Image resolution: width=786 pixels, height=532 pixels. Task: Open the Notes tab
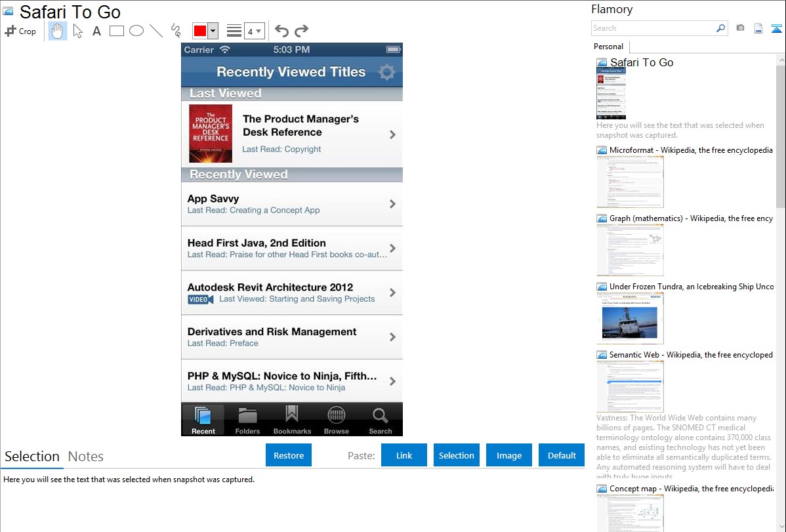(x=86, y=457)
